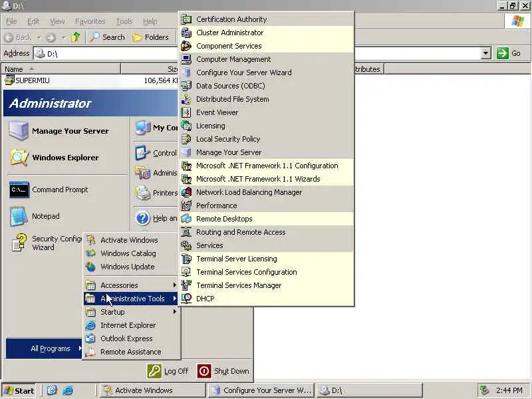
Task: Open Local Security Policy icon
Action: pyautogui.click(x=186, y=139)
